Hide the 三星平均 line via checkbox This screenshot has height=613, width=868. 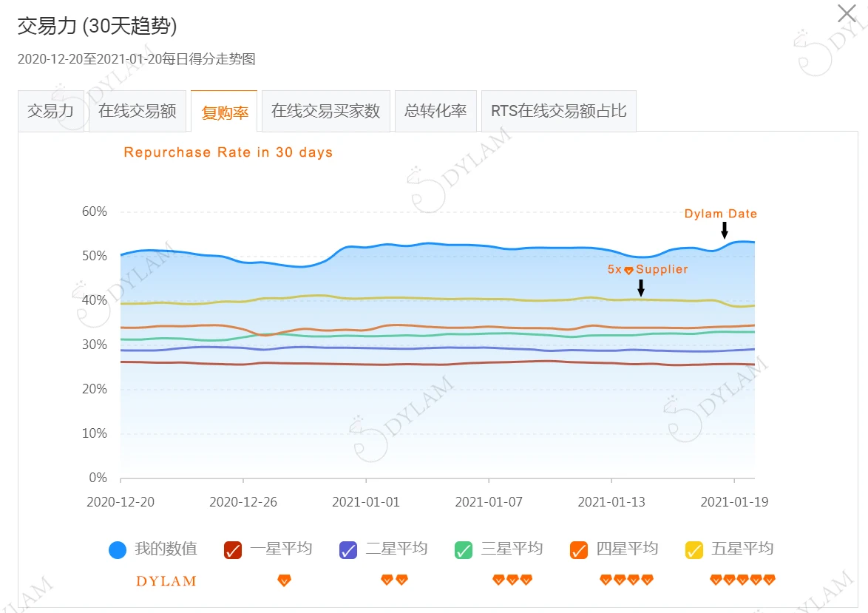[x=464, y=550]
